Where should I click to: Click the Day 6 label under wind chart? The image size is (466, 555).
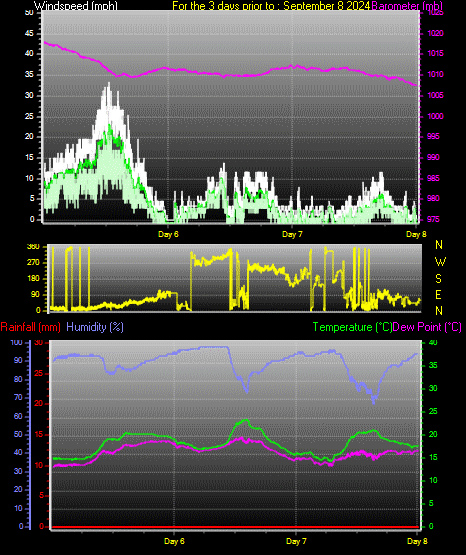coord(168,234)
